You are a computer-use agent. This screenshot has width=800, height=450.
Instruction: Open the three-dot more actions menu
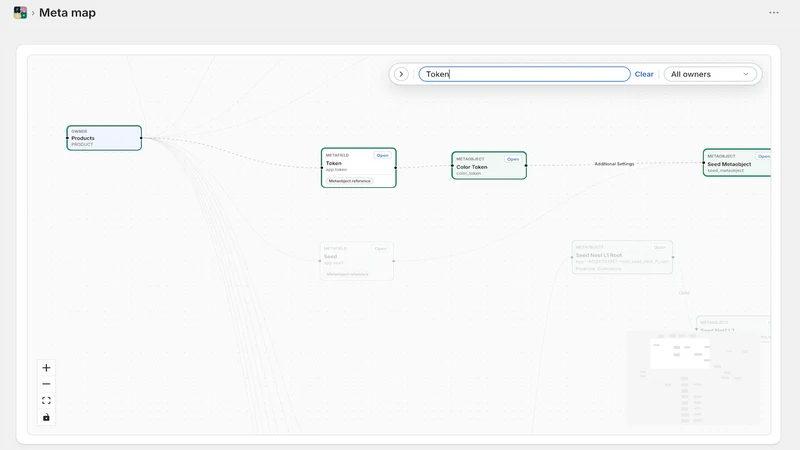tap(773, 13)
